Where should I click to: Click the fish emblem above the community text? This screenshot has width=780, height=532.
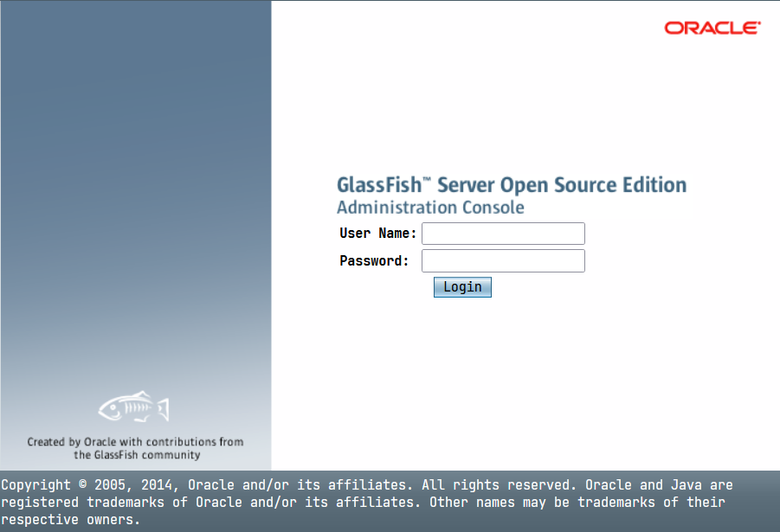[134, 406]
